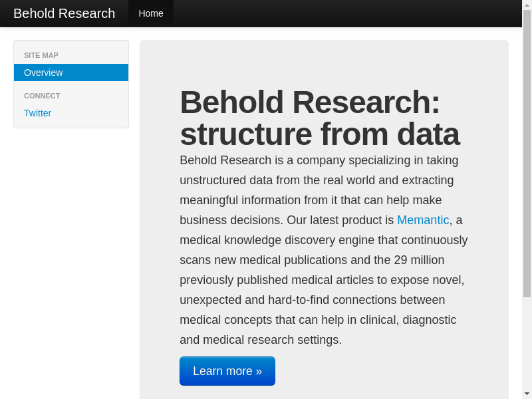
Task: Grab the vertical scrollbar thumb
Action: [527, 153]
